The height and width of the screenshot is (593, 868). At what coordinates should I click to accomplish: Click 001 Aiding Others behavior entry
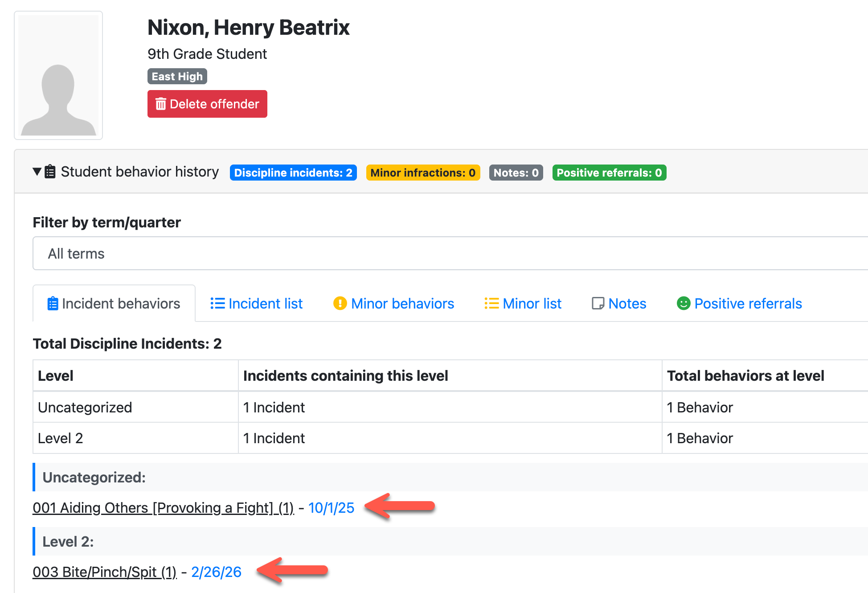click(163, 508)
